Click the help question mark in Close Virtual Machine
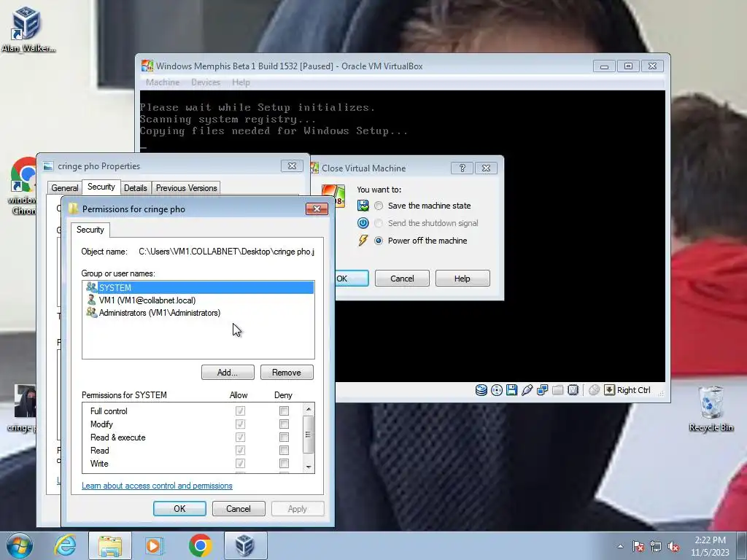 [462, 168]
